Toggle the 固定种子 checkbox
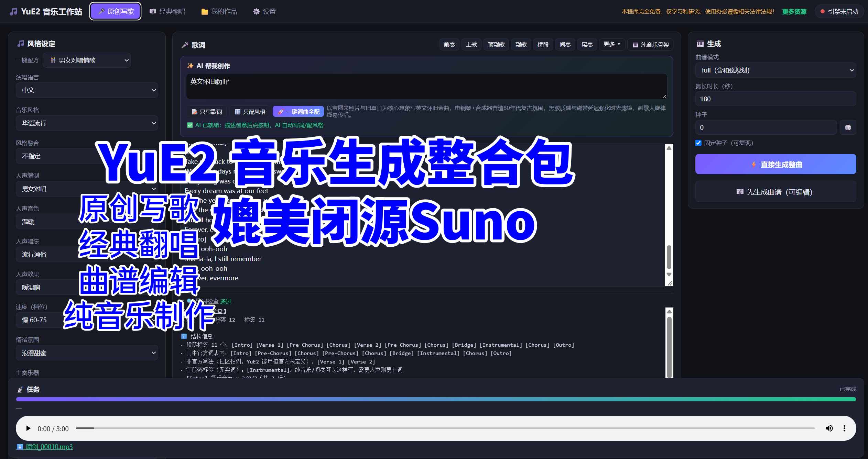 tap(698, 143)
